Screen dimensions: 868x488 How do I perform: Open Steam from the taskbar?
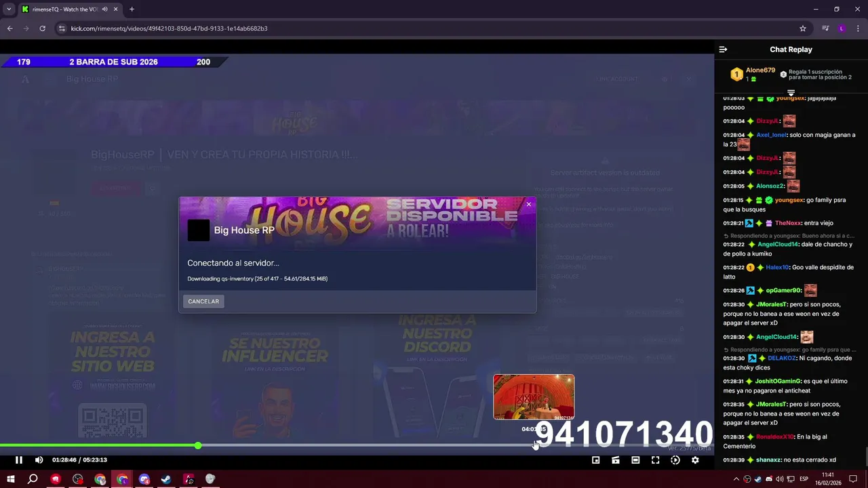point(165,479)
